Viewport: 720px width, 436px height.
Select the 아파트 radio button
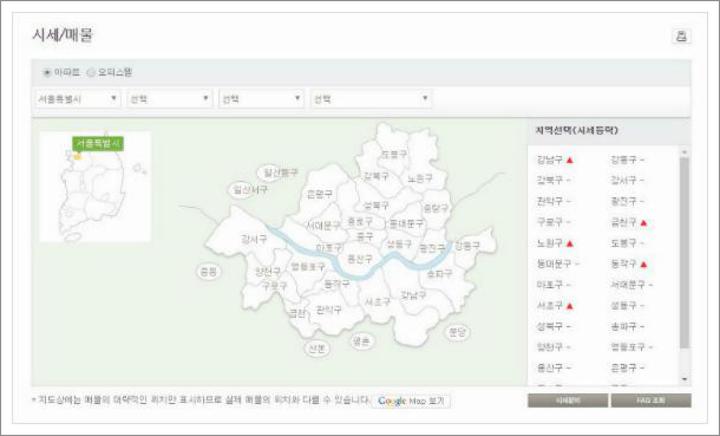47,73
